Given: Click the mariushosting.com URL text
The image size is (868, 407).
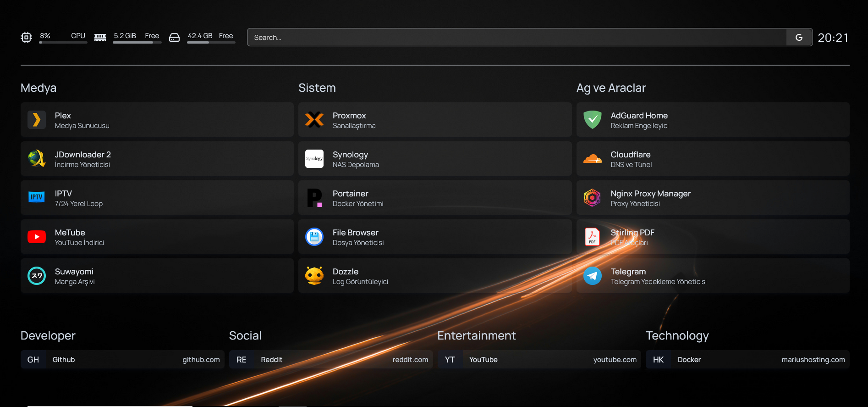Looking at the screenshot, I should point(813,360).
